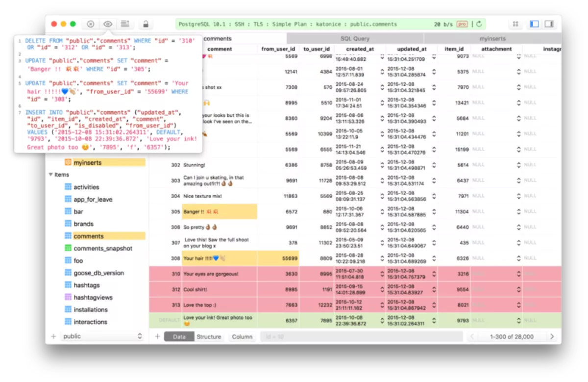The image size is (588, 382).
Task: Click the bar table icon
Action: [68, 211]
